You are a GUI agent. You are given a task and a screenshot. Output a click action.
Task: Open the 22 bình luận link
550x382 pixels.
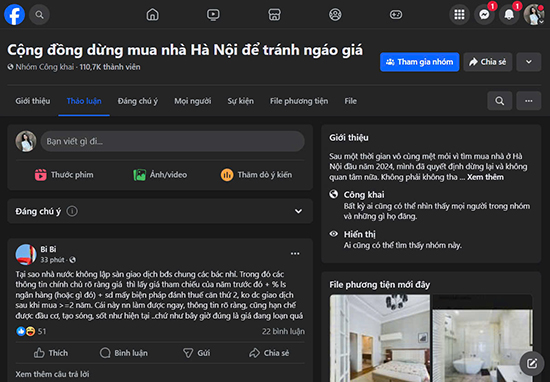283,331
